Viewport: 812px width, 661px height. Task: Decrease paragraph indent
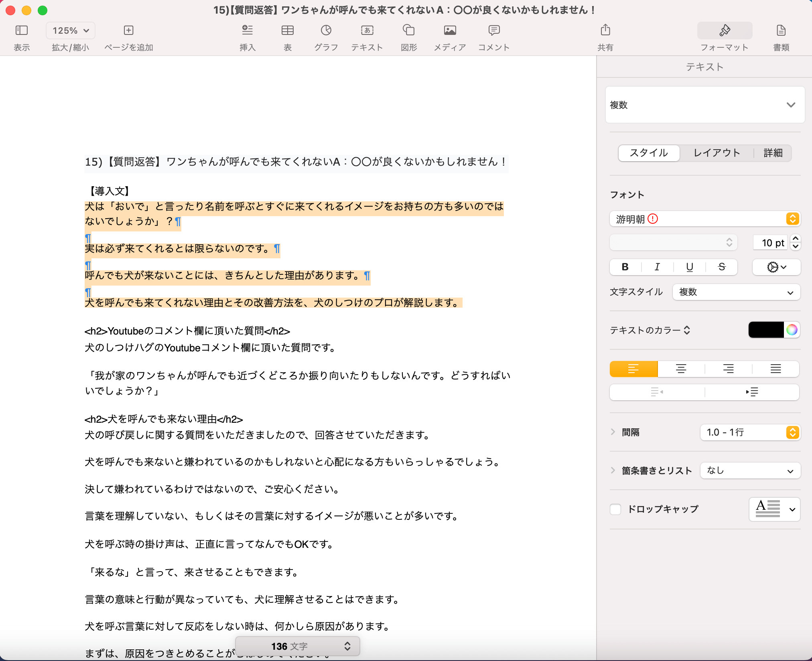point(657,392)
